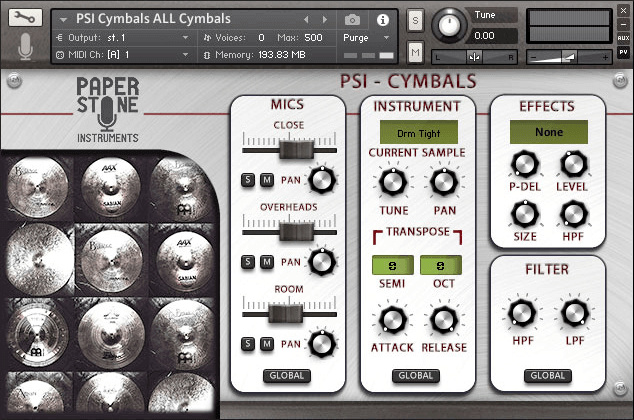
Task: Adjust the ROOM mic PAN knob
Action: tap(322, 344)
